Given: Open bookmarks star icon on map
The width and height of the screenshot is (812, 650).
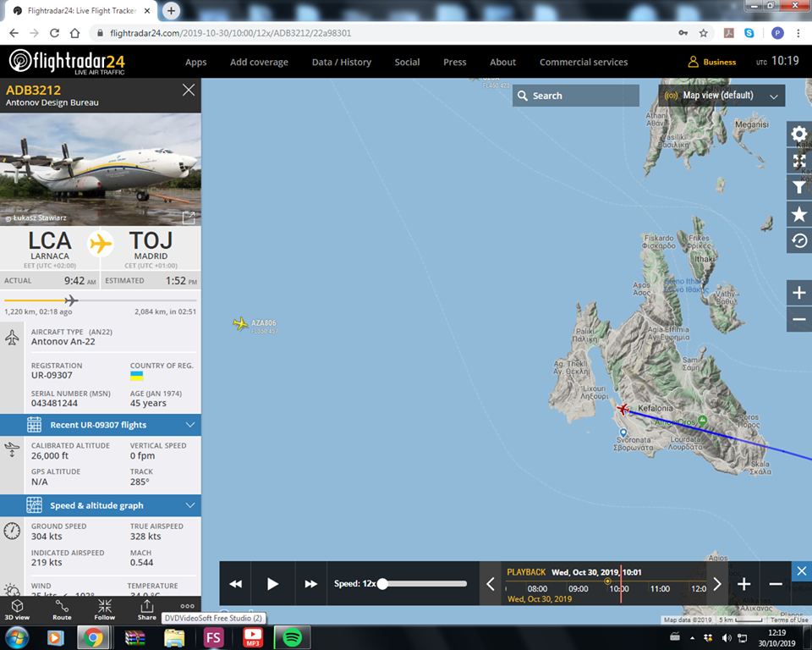Looking at the screenshot, I should pos(799,214).
